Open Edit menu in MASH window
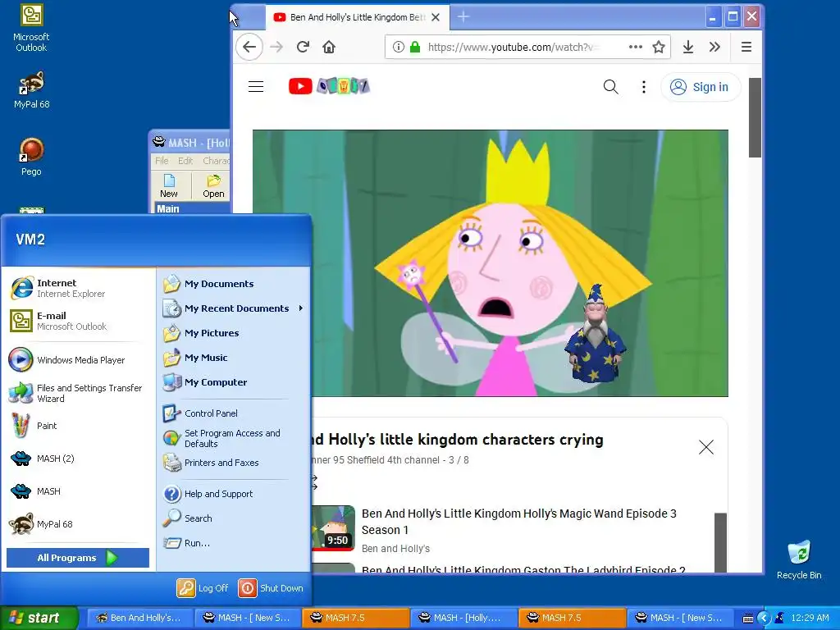This screenshot has width=840, height=630. [185, 161]
